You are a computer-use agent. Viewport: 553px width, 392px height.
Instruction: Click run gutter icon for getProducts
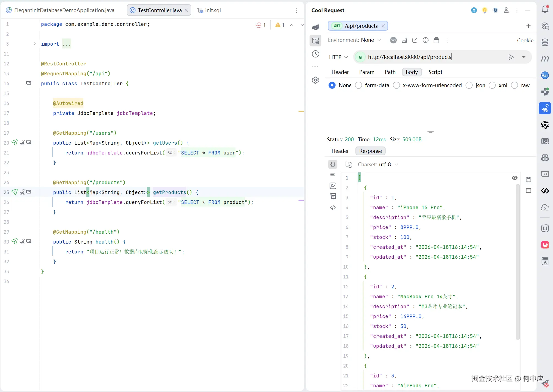coord(15,192)
